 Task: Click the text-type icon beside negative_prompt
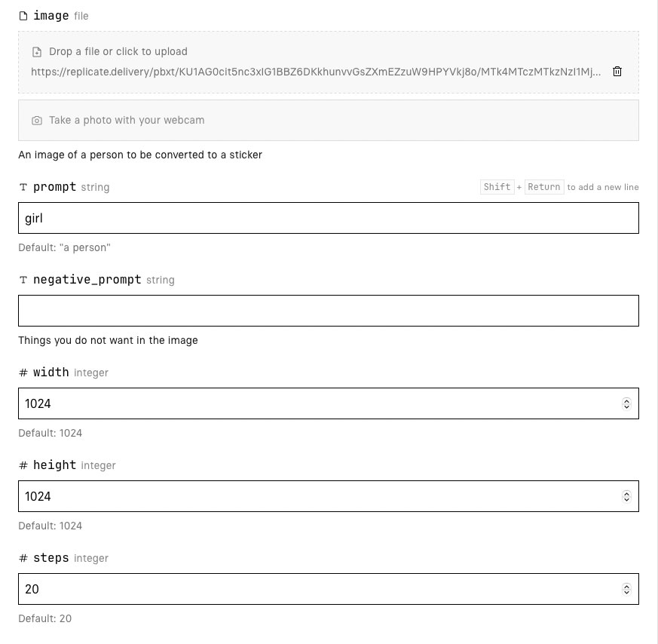coord(23,280)
